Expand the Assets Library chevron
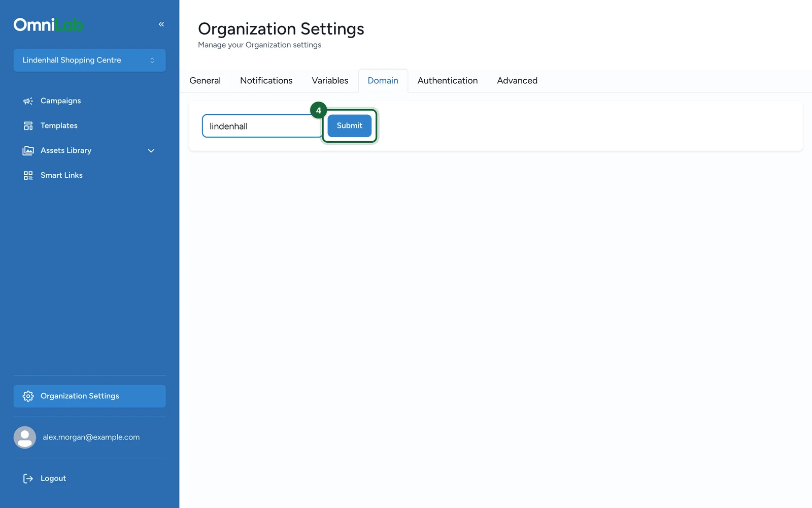Screen dimensions: 812x508 pyautogui.click(x=151, y=151)
